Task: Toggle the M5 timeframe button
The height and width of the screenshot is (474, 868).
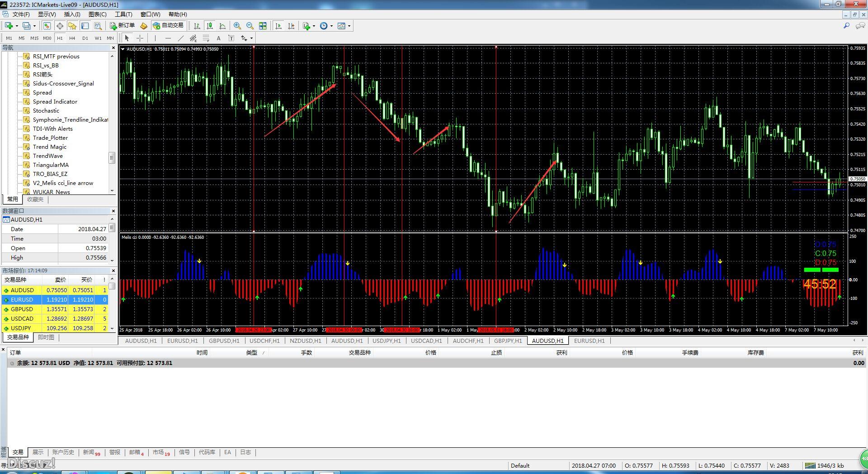Action: point(22,38)
